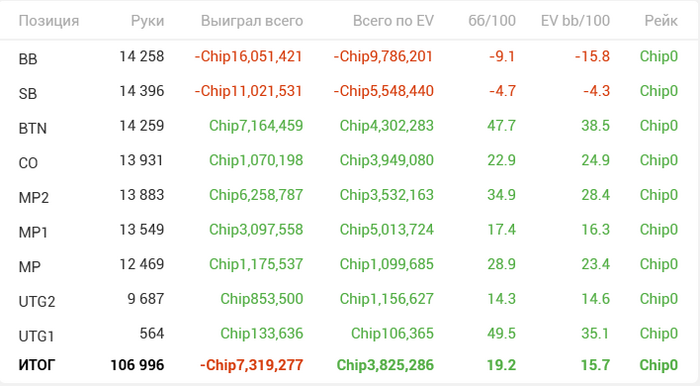Select the UTG1 position row
The image size is (700, 386).
[350, 334]
